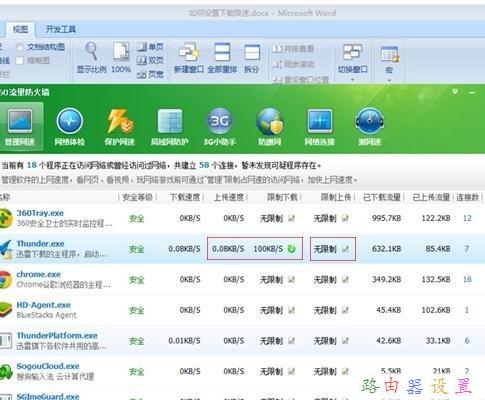Click 995.7KB downloaded traffic value

click(x=386, y=218)
